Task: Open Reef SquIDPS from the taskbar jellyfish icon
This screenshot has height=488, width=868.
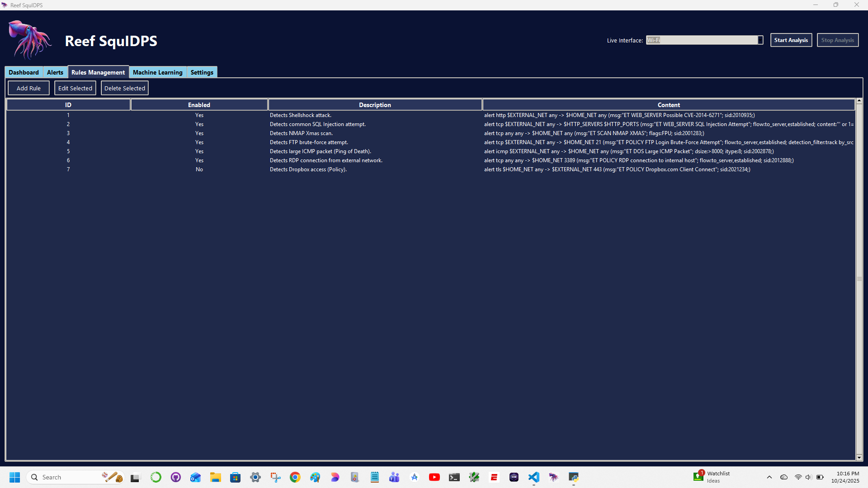Action: pos(554,477)
